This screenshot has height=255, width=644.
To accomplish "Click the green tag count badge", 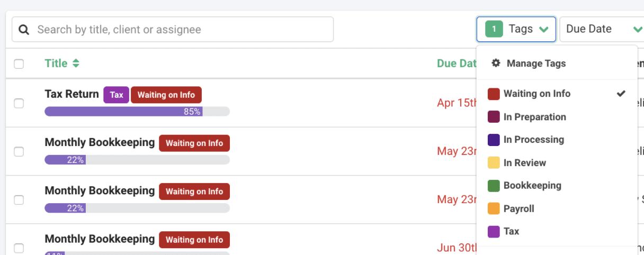I will [x=494, y=29].
